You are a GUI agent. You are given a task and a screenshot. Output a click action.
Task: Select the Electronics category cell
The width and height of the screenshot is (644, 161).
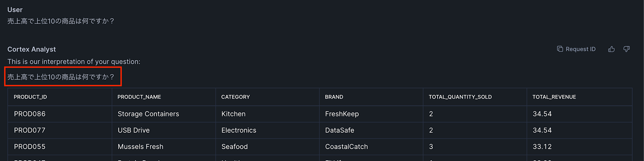[267, 130]
